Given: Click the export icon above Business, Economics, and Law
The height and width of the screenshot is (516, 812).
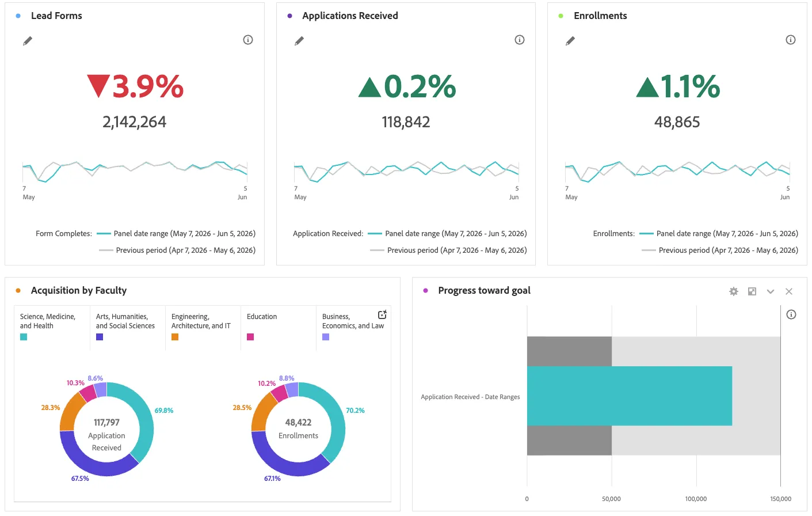Looking at the screenshot, I should (x=382, y=314).
